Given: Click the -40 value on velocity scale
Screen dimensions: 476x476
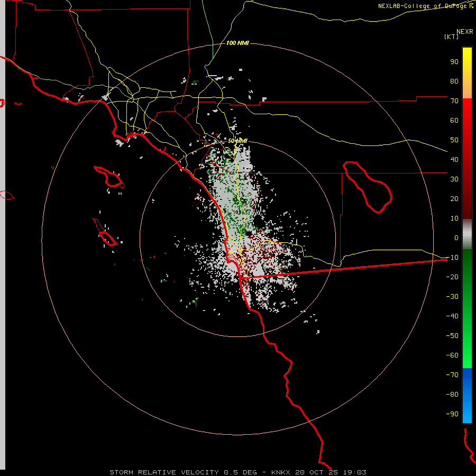Looking at the screenshot, I should (452, 316).
